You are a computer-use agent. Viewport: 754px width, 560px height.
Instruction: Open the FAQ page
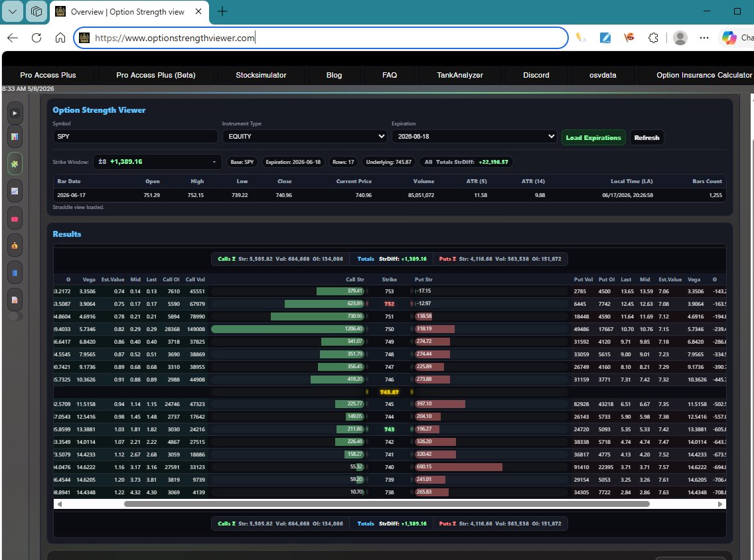(390, 75)
